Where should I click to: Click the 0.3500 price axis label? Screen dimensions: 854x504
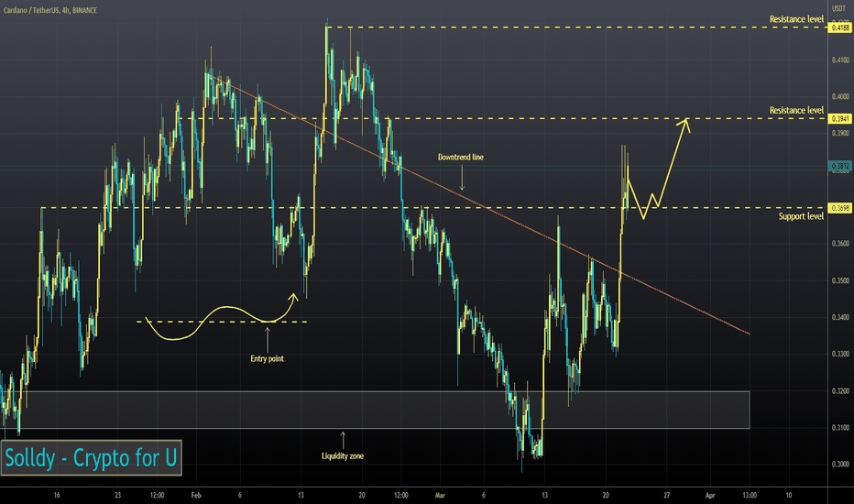coord(840,280)
